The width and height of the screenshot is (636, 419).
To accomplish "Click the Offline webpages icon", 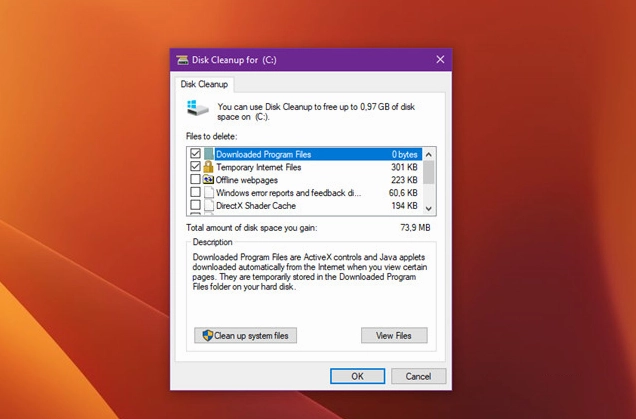I will 208,179.
